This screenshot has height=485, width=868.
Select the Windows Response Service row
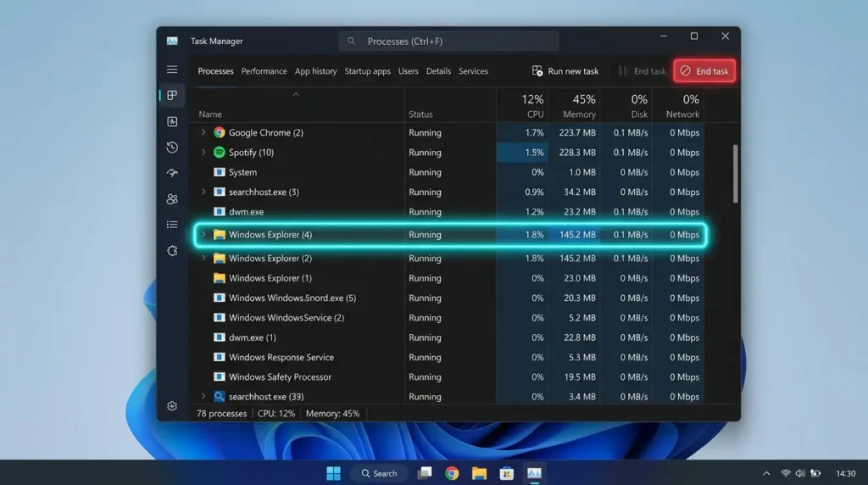pos(448,357)
